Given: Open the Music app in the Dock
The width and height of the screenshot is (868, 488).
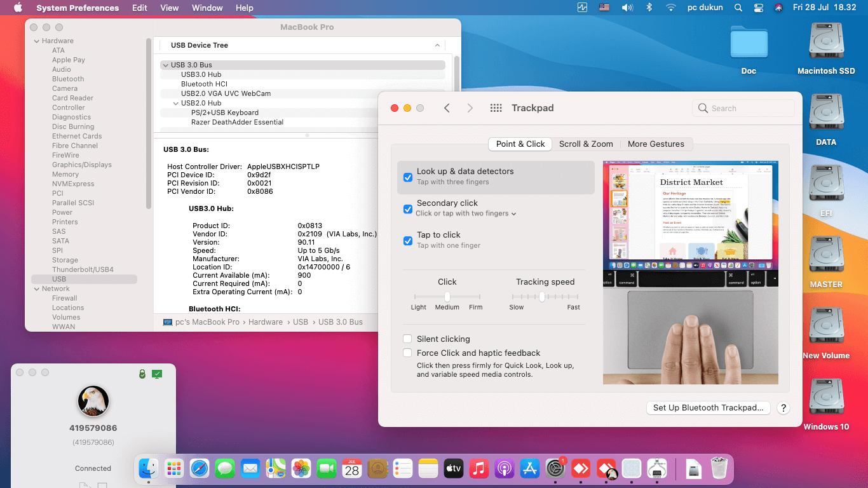Looking at the screenshot, I should [479, 469].
